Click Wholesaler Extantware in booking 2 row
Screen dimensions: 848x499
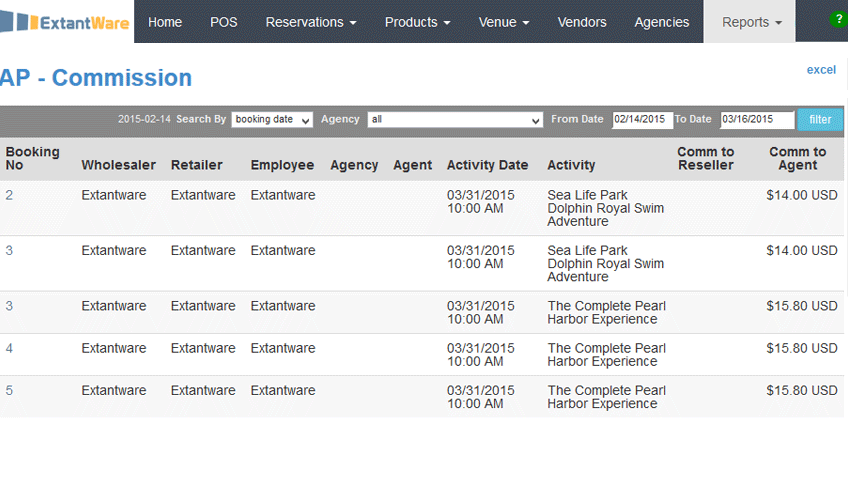click(114, 195)
